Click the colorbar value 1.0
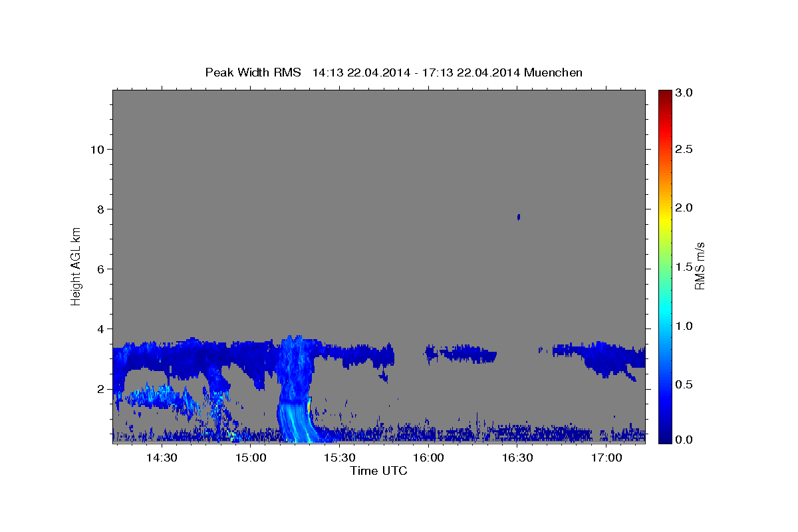The height and width of the screenshot is (532, 798). [684, 325]
